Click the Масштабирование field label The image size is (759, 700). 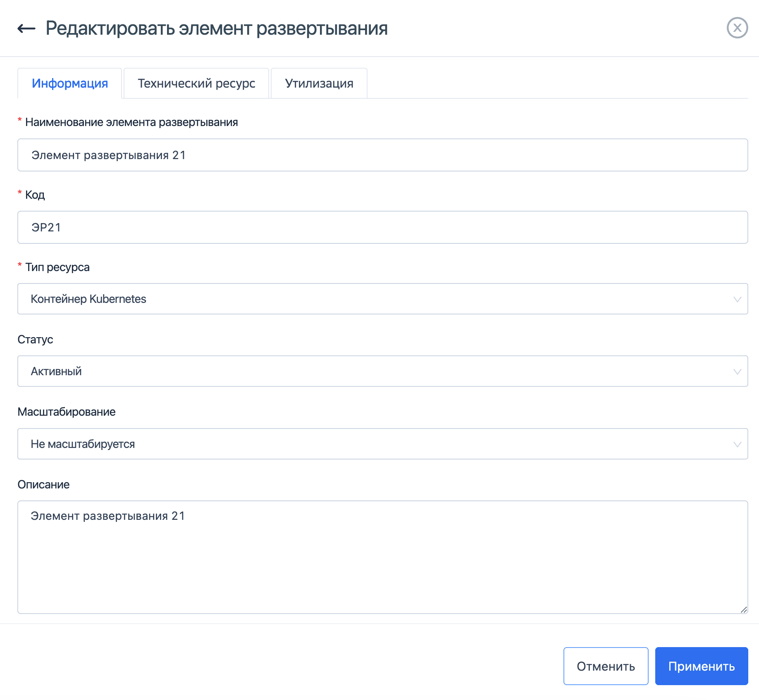pyautogui.click(x=67, y=412)
